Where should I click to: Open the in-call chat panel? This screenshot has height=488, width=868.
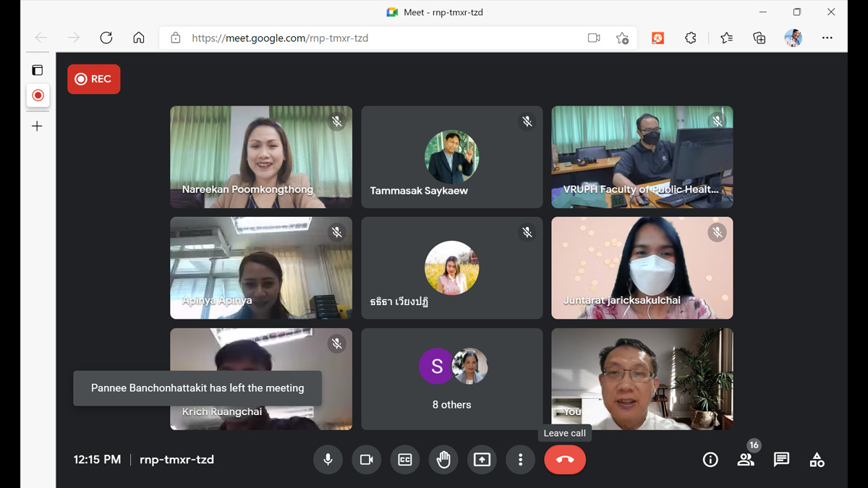(781, 460)
